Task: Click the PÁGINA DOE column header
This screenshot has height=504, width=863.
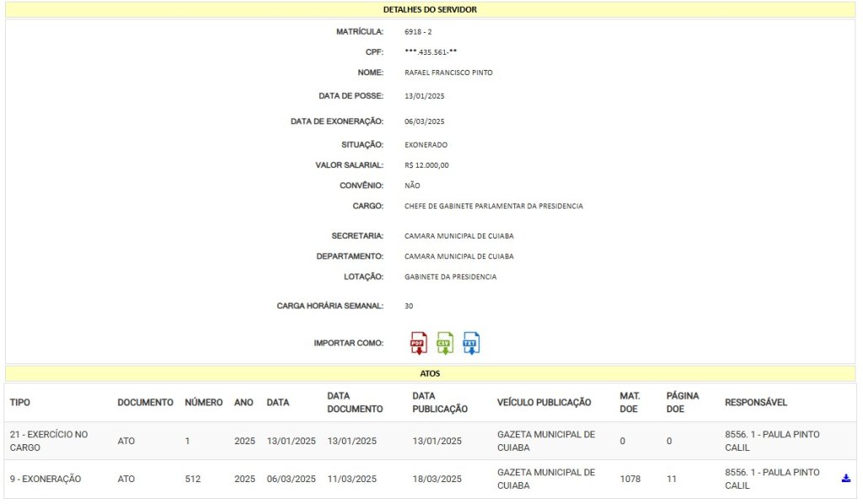Action: click(x=683, y=402)
